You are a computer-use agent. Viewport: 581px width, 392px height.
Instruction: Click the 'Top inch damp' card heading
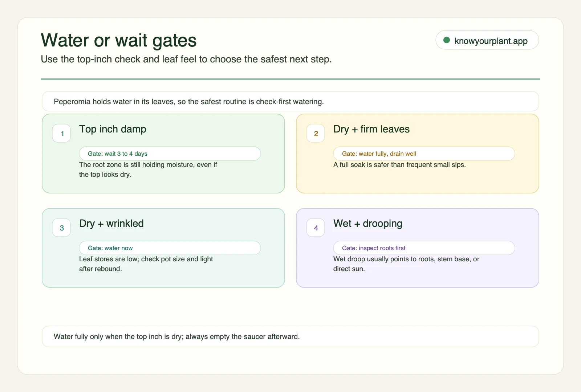click(113, 129)
